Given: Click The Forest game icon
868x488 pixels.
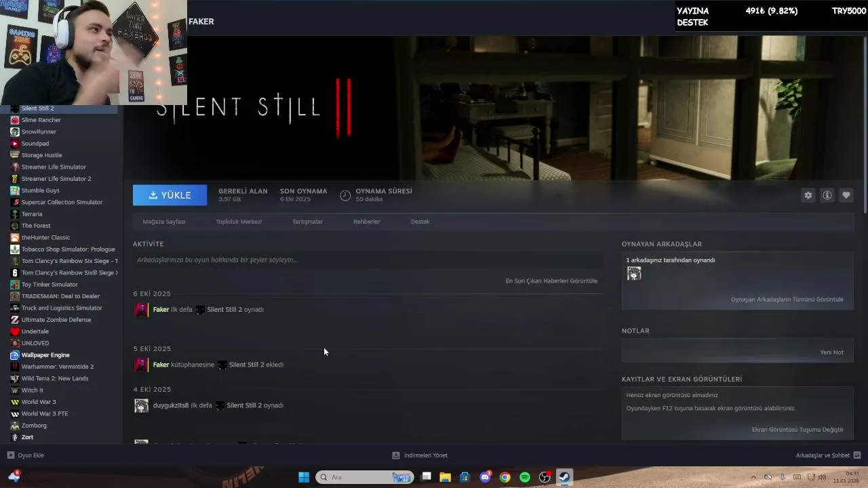Looking at the screenshot, I should pos(15,226).
